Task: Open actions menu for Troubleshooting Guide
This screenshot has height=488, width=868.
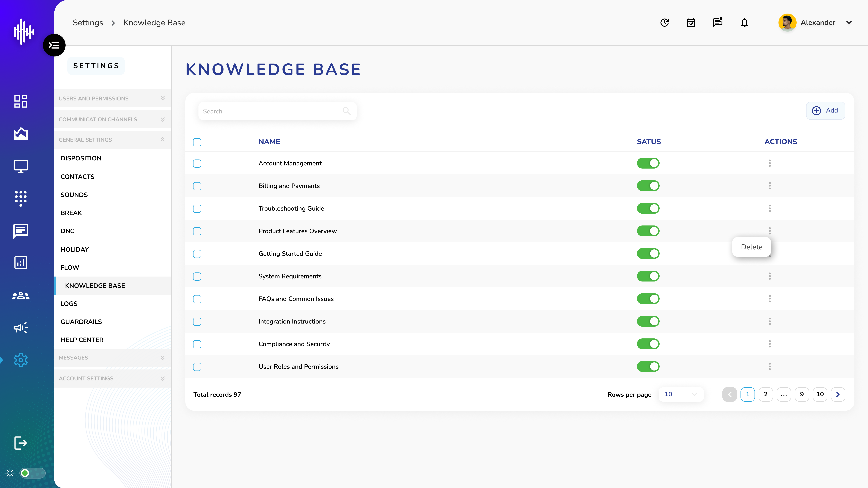Action: [770, 208]
